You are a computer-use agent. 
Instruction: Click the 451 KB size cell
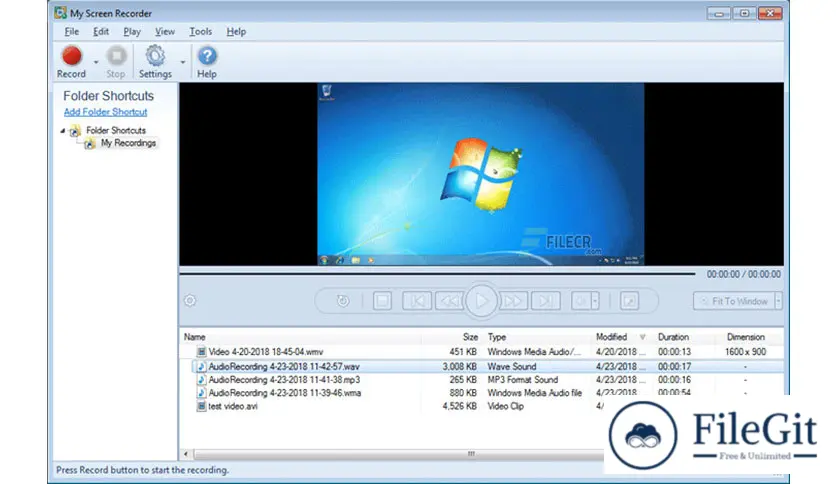click(x=463, y=352)
